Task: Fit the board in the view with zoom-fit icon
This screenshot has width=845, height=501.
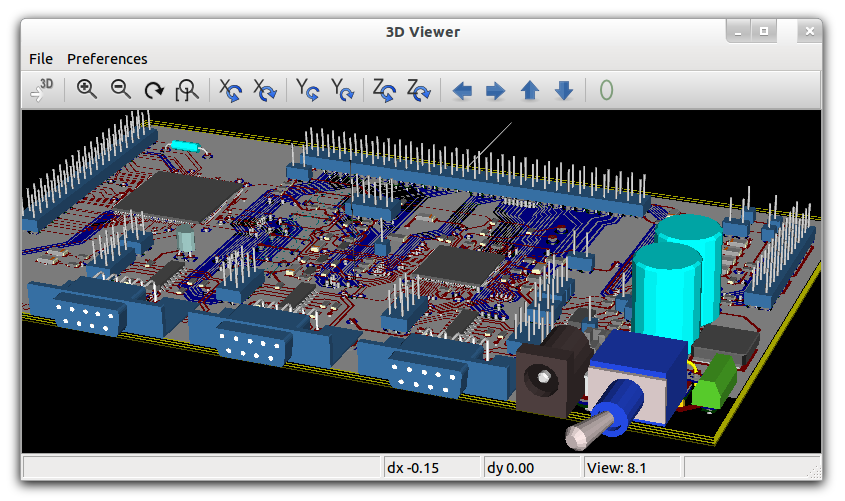Action: click(186, 90)
